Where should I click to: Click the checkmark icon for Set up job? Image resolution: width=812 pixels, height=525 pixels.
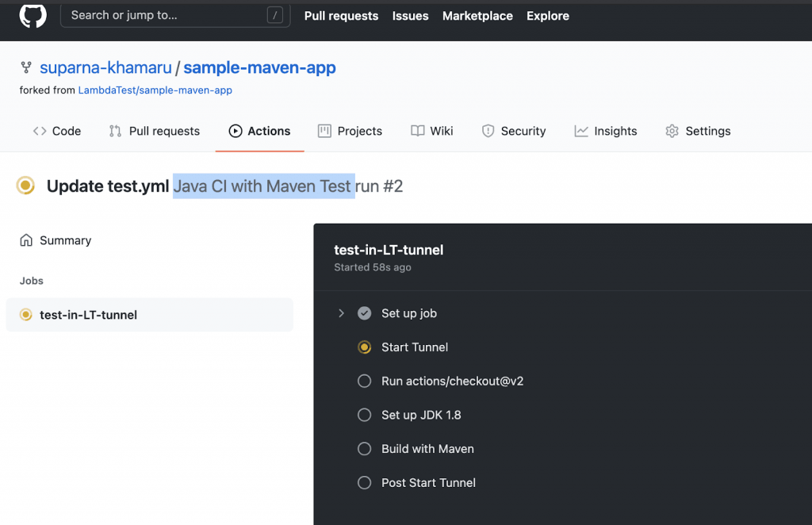tap(364, 313)
